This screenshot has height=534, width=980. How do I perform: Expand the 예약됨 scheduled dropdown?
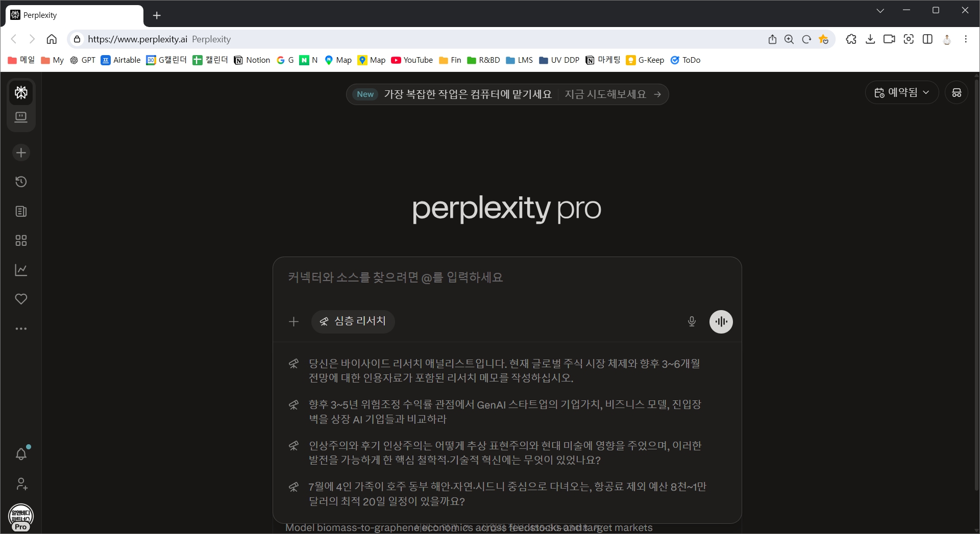click(901, 93)
